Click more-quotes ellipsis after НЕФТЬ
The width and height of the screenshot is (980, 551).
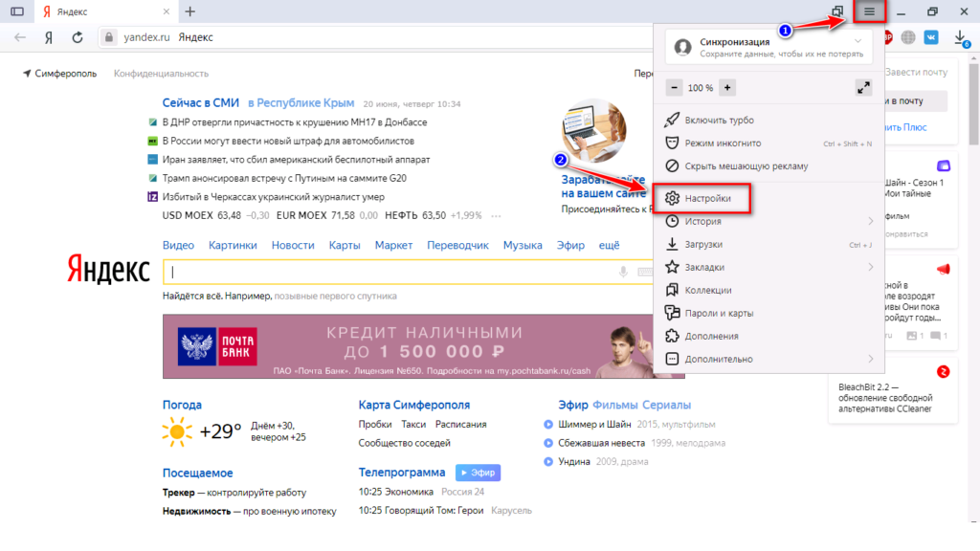pyautogui.click(x=497, y=215)
